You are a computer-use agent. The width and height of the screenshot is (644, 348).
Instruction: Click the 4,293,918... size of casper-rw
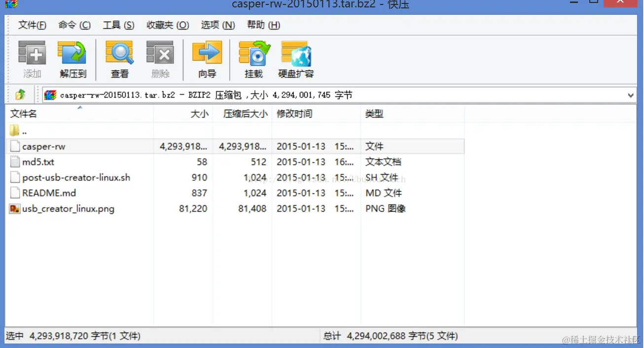click(x=183, y=147)
